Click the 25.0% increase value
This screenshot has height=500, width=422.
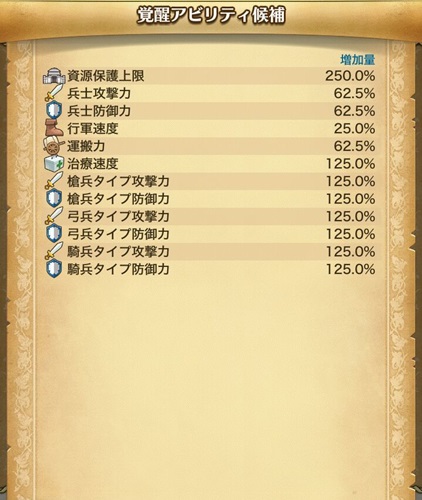point(355,128)
